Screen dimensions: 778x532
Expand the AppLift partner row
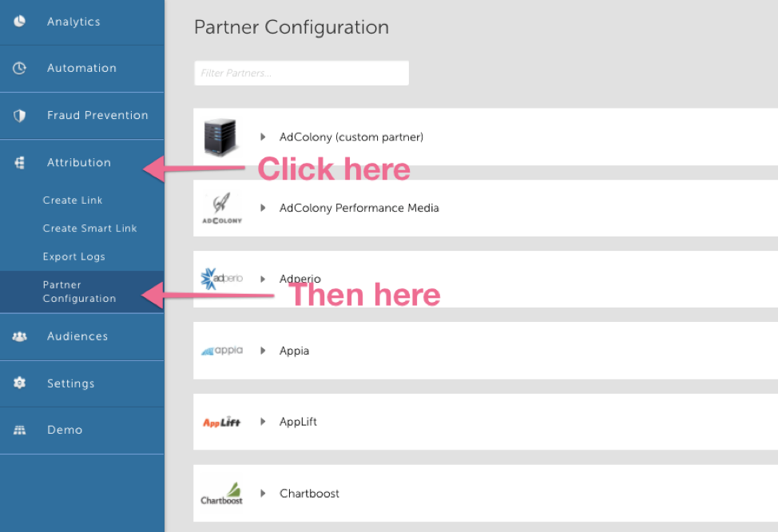click(263, 422)
